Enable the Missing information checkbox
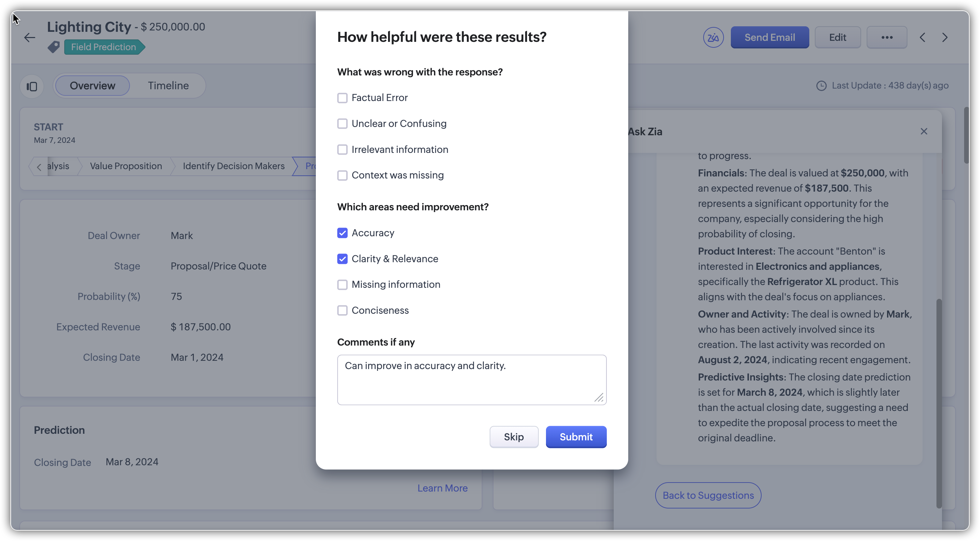980x541 pixels. pos(342,285)
